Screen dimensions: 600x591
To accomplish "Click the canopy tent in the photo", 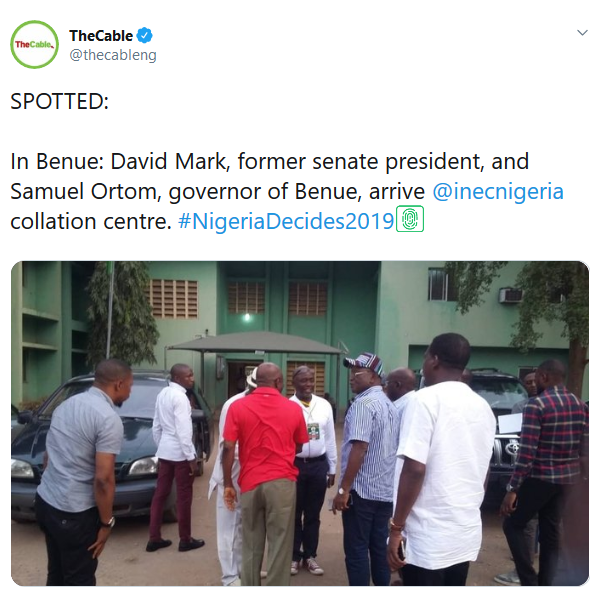I will tap(255, 342).
